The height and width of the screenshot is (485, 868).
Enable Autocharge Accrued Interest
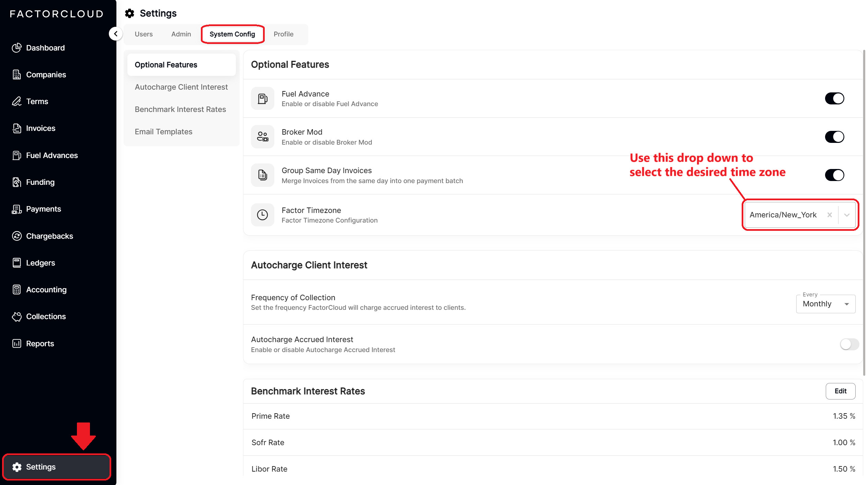pyautogui.click(x=849, y=344)
